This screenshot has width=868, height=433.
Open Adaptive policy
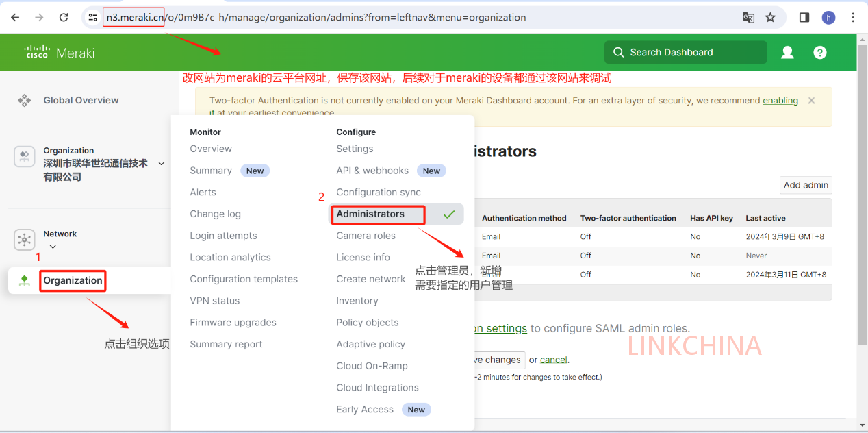click(x=370, y=345)
